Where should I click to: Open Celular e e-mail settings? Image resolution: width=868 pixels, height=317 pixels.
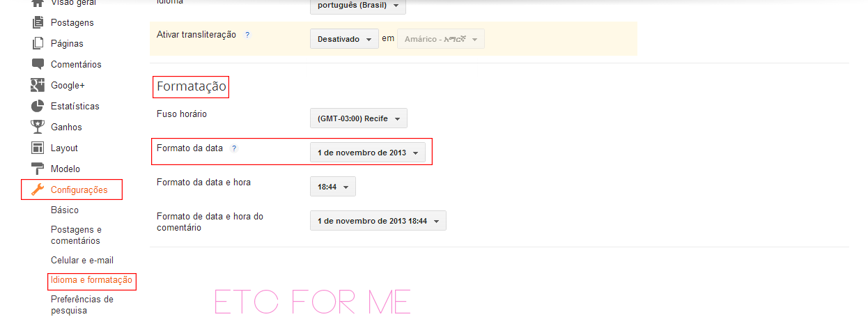pos(82,260)
